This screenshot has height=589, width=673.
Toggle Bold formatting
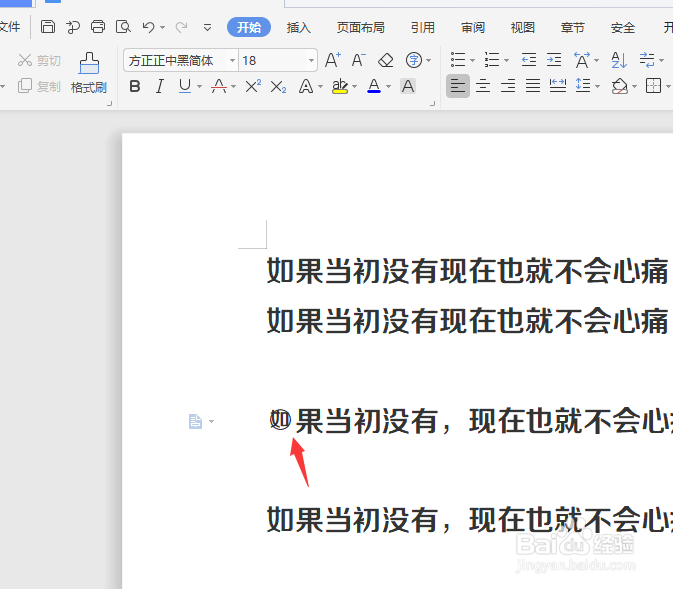[x=135, y=86]
